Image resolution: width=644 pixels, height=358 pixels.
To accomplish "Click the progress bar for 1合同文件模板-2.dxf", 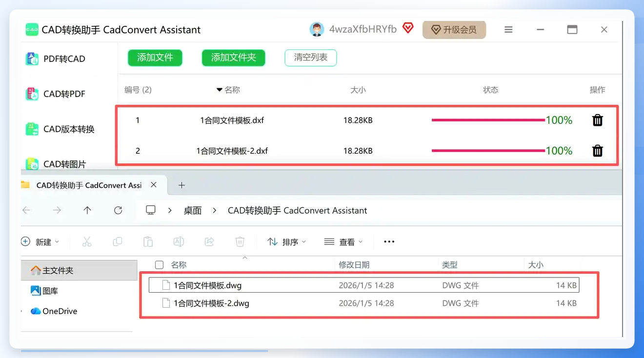I will [488, 151].
